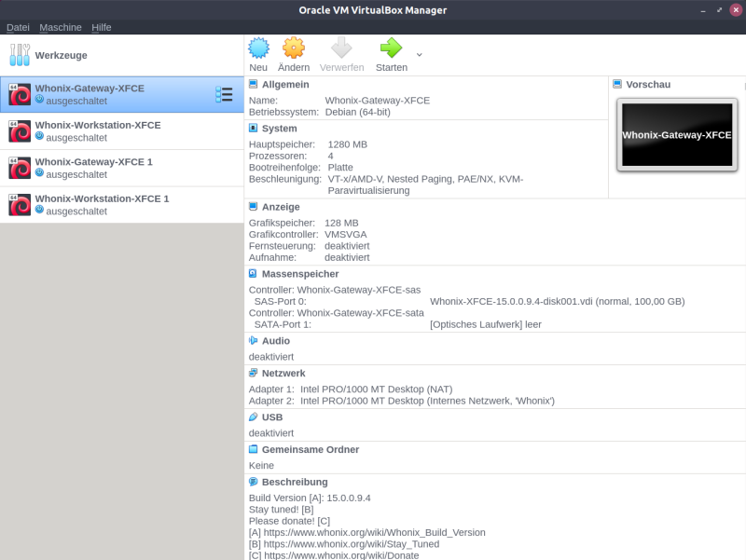Viewport: 746px width, 560px height.
Task: Click the Vorschau preview thumbnail
Action: coord(676,136)
